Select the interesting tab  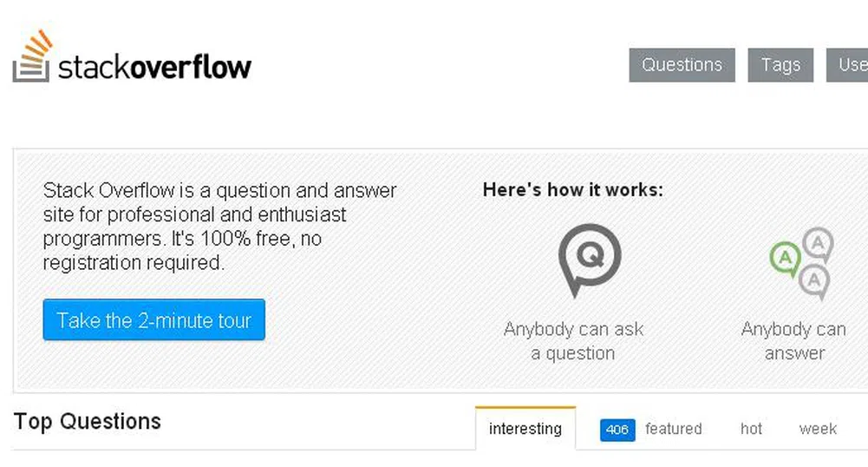coord(525,429)
